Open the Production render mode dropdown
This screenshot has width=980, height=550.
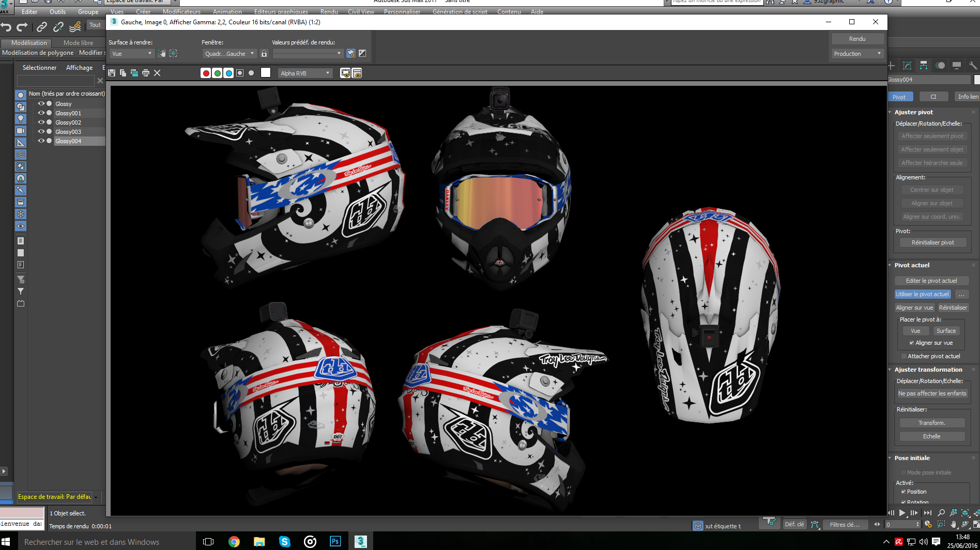coord(857,53)
